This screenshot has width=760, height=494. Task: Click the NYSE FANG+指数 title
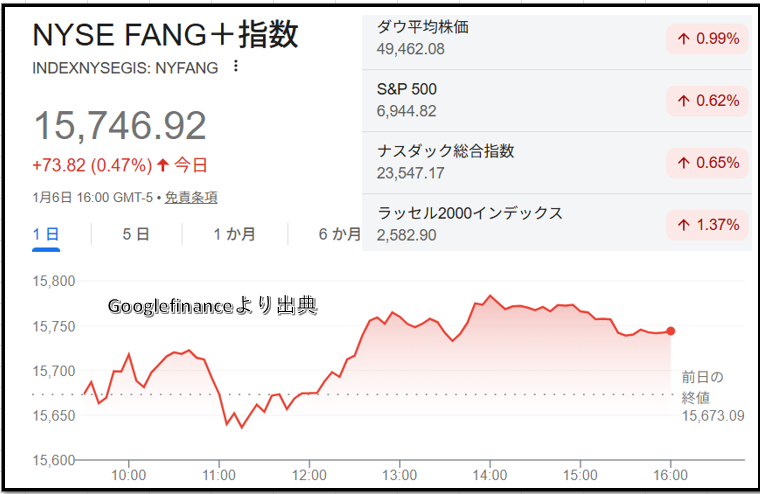point(166,35)
